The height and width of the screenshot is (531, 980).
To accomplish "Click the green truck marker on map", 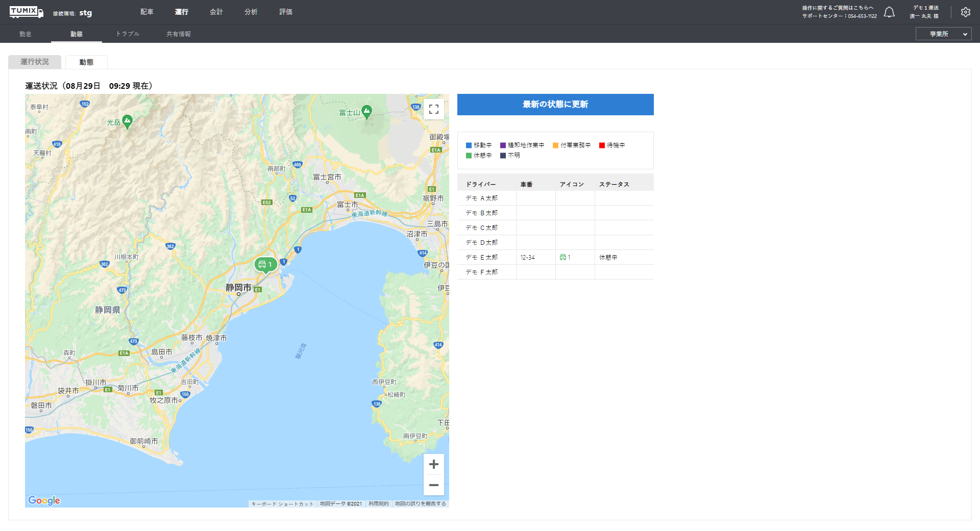I will (x=265, y=264).
